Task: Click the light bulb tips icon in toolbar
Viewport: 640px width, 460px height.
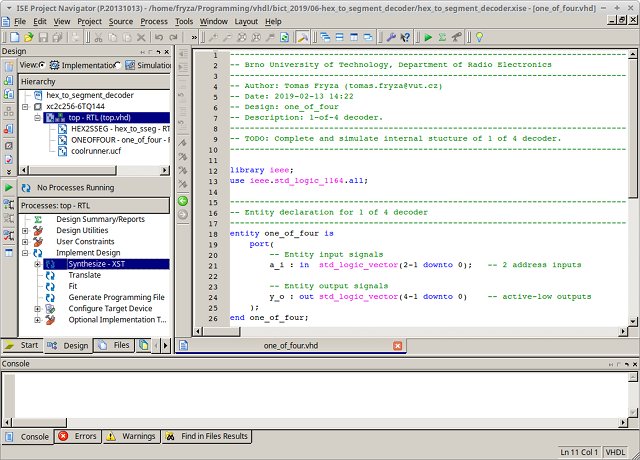Action: (479, 37)
